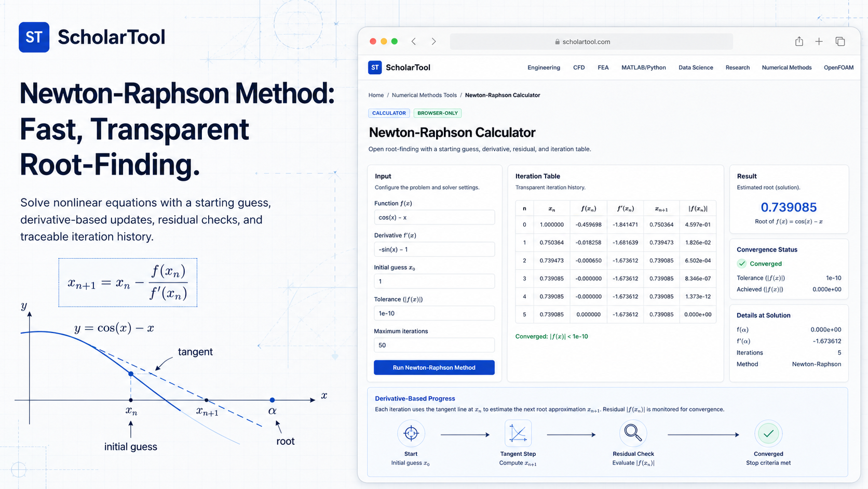This screenshot has width=868, height=489.
Task: Add a new tab with plus icon
Action: coord(819,42)
